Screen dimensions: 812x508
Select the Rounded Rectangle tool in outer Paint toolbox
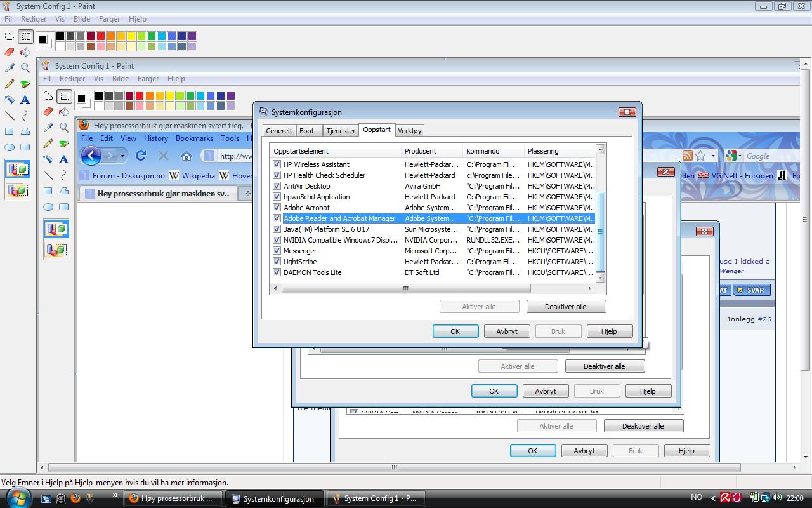[25, 147]
